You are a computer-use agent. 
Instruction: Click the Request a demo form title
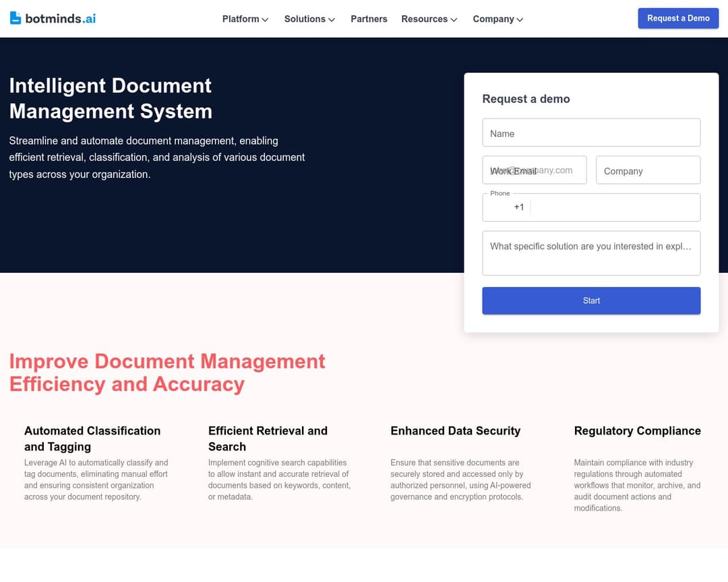pos(526,99)
